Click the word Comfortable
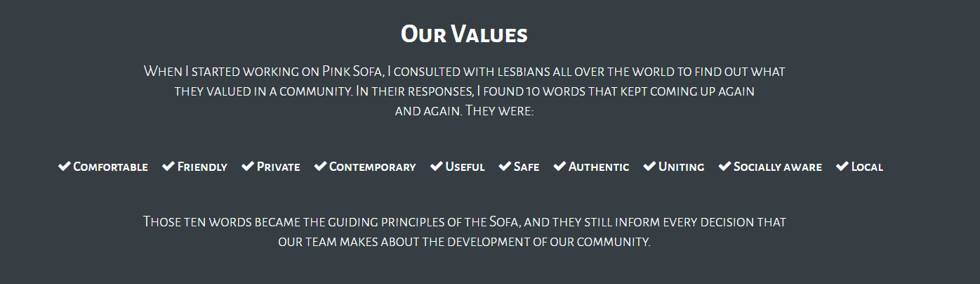 (x=110, y=167)
